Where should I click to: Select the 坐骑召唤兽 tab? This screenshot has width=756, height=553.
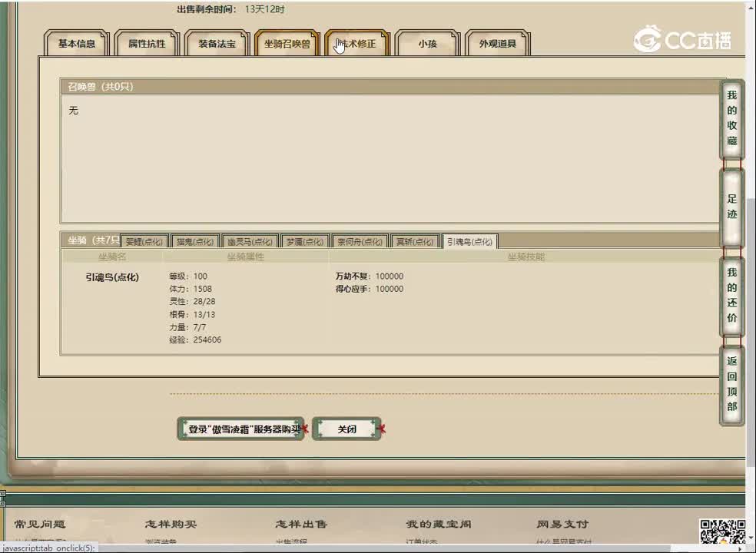point(287,44)
